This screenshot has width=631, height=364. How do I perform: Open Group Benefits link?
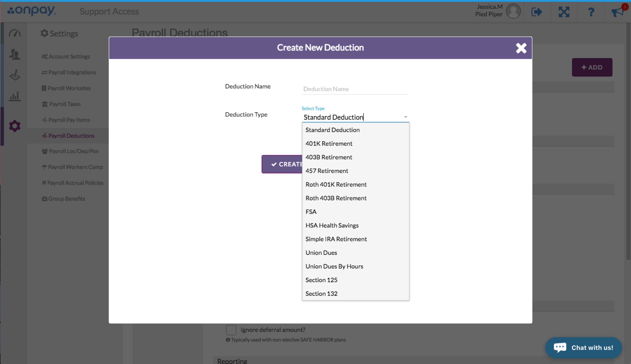63,199
